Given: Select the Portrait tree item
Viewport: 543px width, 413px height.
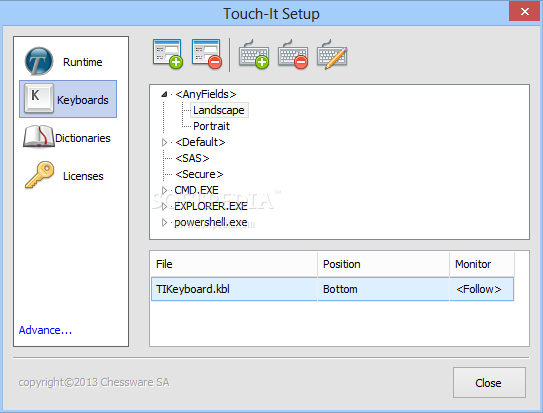Looking at the screenshot, I should pyautogui.click(x=211, y=126).
